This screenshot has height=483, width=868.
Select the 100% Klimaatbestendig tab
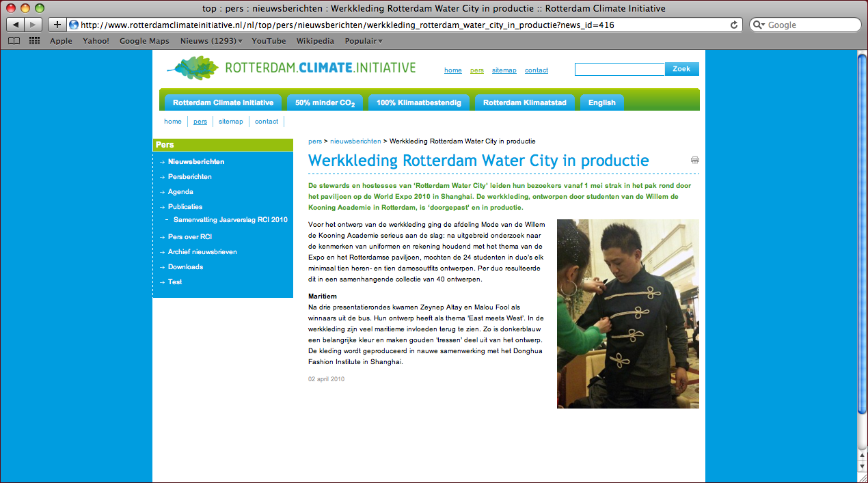pos(419,102)
